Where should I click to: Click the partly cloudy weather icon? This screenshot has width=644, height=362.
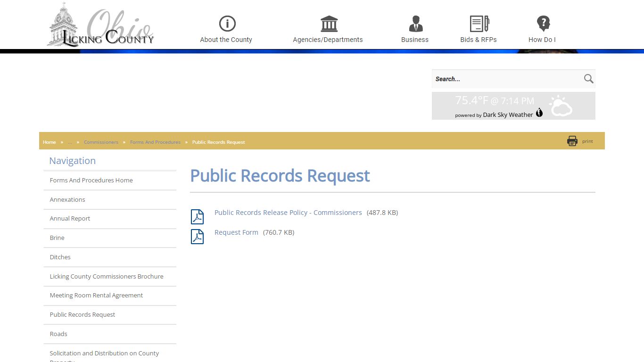pyautogui.click(x=561, y=106)
